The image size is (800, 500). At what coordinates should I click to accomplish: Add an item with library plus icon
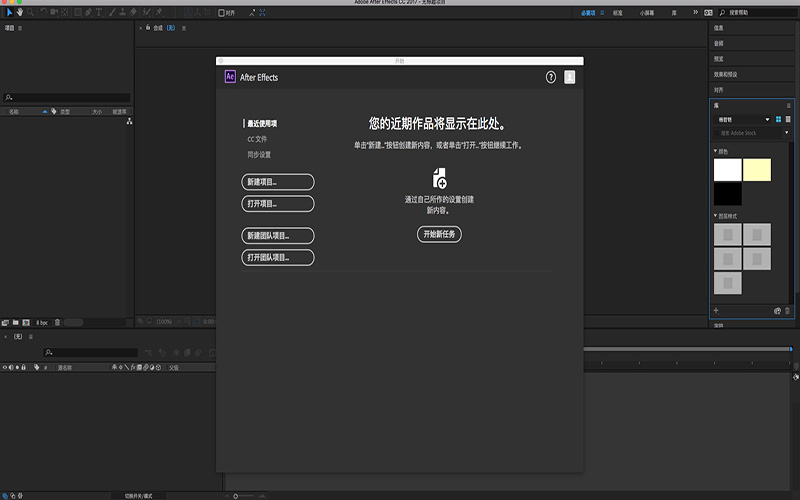[x=716, y=311]
